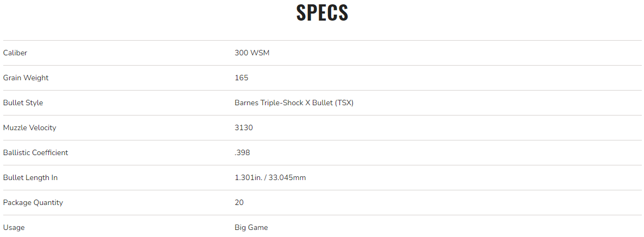Click the Usage label

[14, 228]
